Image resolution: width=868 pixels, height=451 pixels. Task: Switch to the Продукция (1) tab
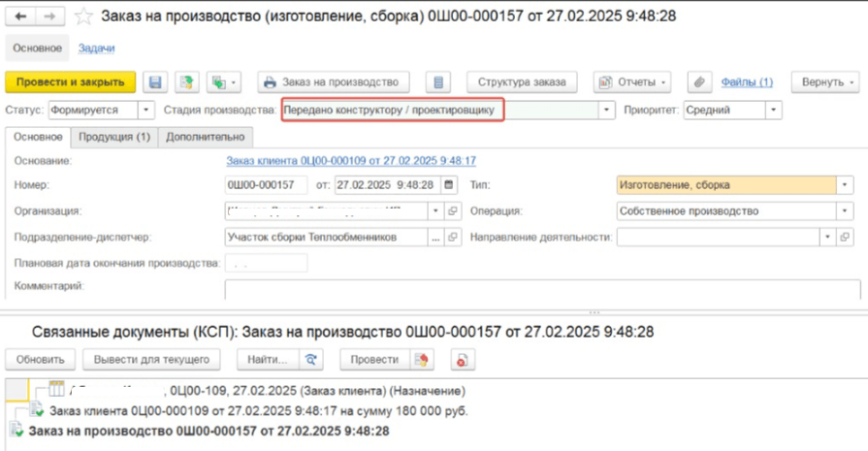click(114, 137)
